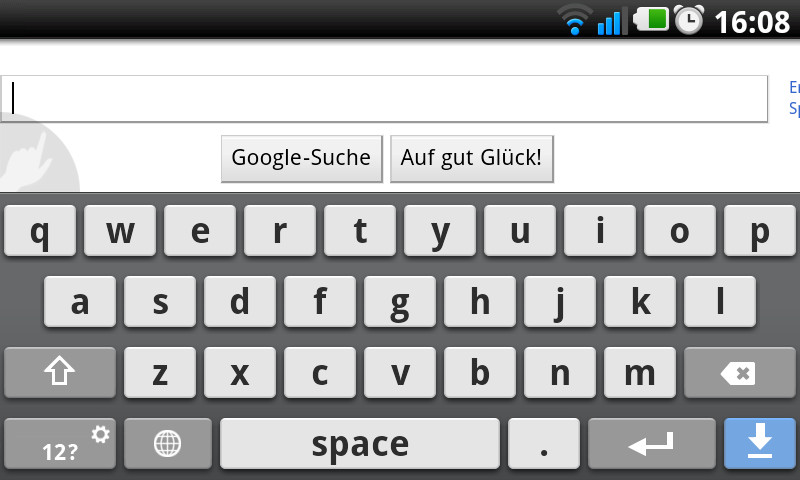Tap the period key

coord(544,443)
